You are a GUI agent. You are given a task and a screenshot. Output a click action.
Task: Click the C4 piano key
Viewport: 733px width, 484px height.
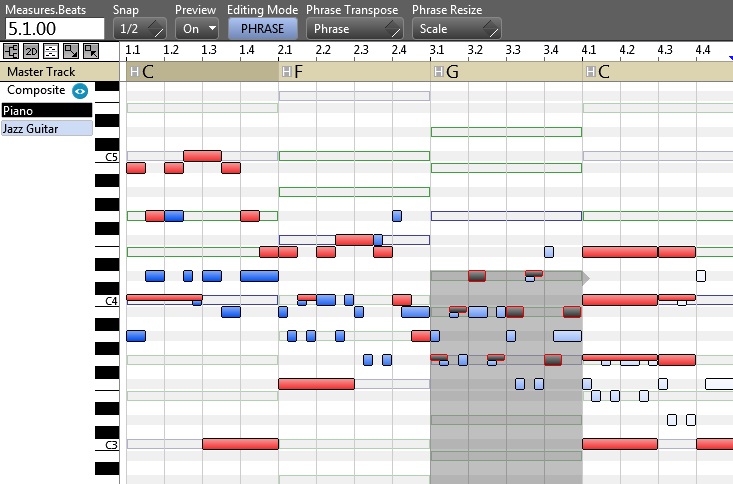tap(107, 301)
